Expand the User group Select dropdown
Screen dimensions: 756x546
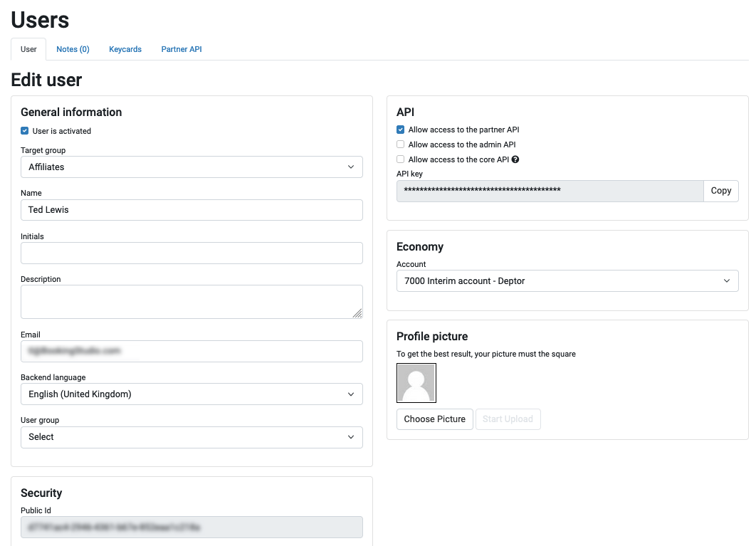coord(191,437)
